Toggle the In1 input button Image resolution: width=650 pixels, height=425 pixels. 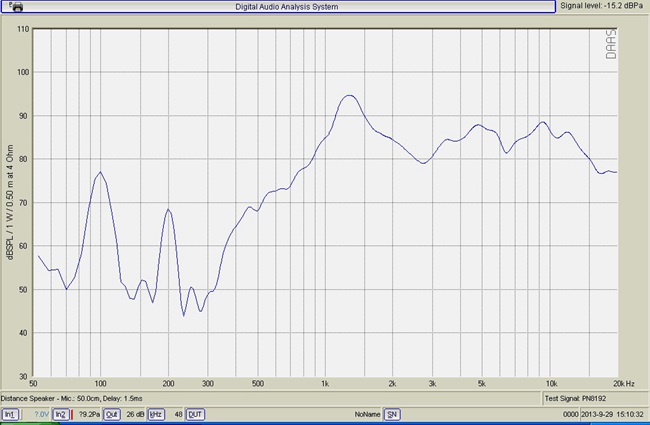pos(10,414)
